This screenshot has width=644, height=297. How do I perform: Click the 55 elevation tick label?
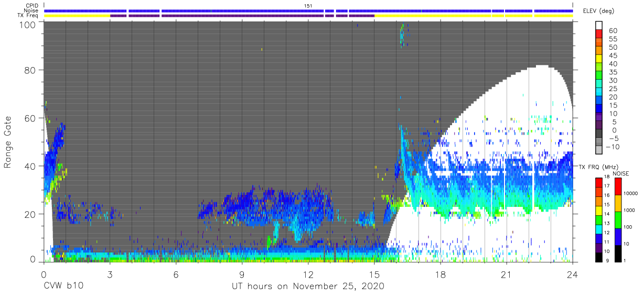tap(613, 39)
